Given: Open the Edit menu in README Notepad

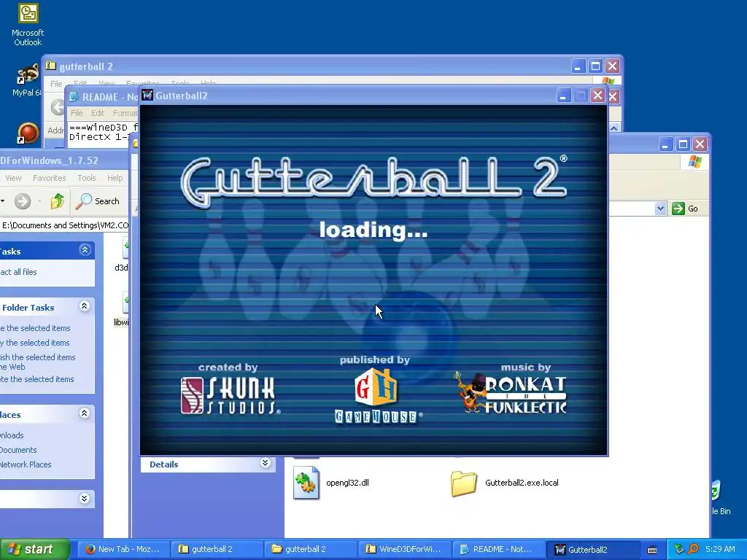Looking at the screenshot, I should (98, 113).
